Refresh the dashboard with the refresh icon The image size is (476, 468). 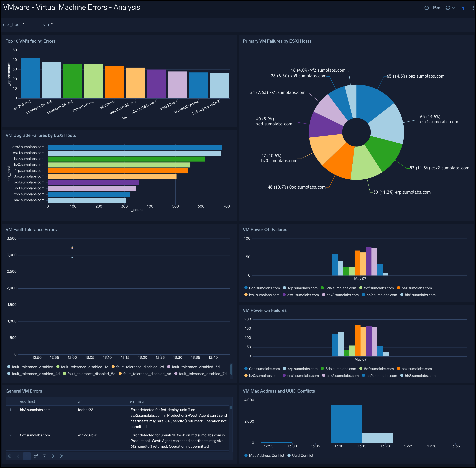pyautogui.click(x=448, y=8)
